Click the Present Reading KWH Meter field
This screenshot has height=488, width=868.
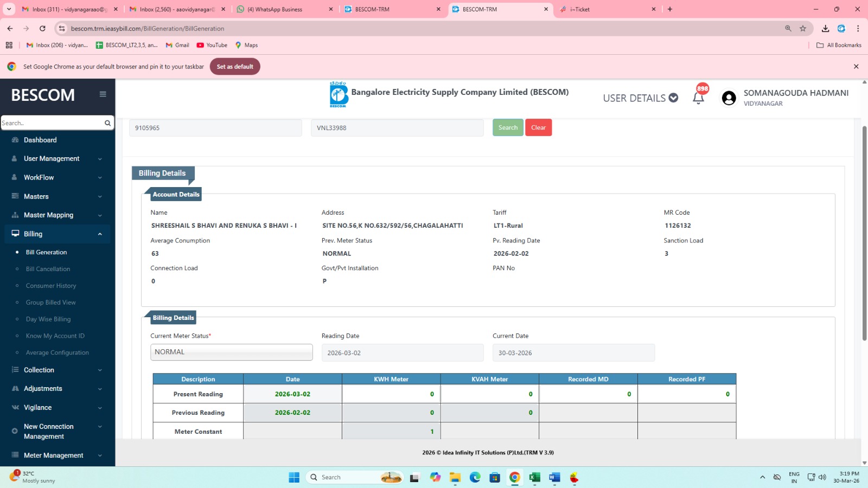[391, 394]
